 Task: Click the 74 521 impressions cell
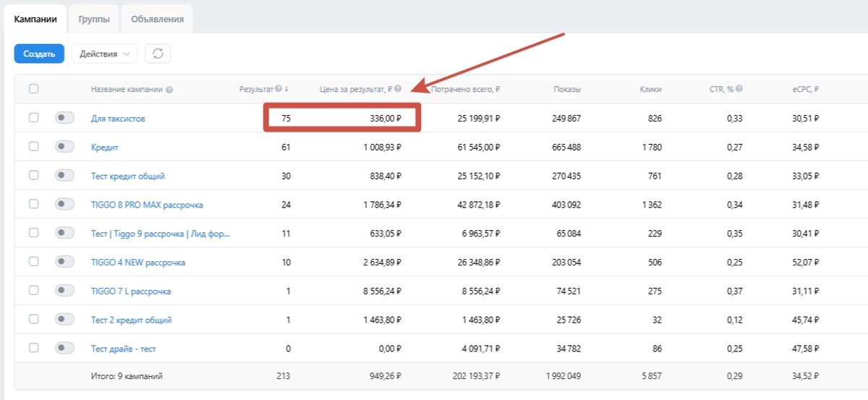pyautogui.click(x=568, y=292)
